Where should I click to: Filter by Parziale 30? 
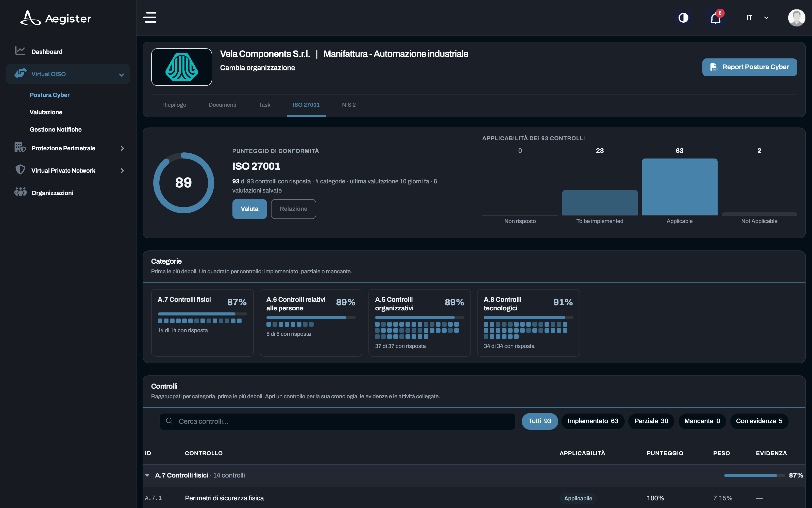coord(651,421)
